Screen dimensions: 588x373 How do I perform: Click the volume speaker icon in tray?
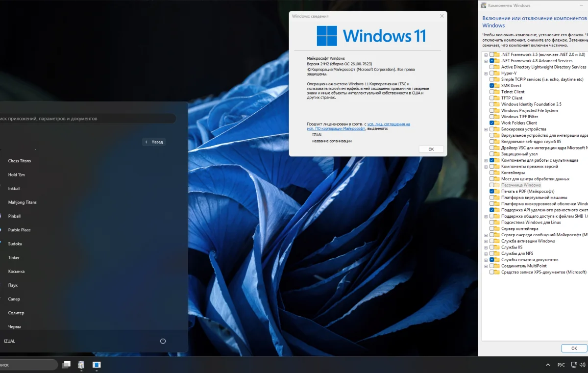coord(582,365)
